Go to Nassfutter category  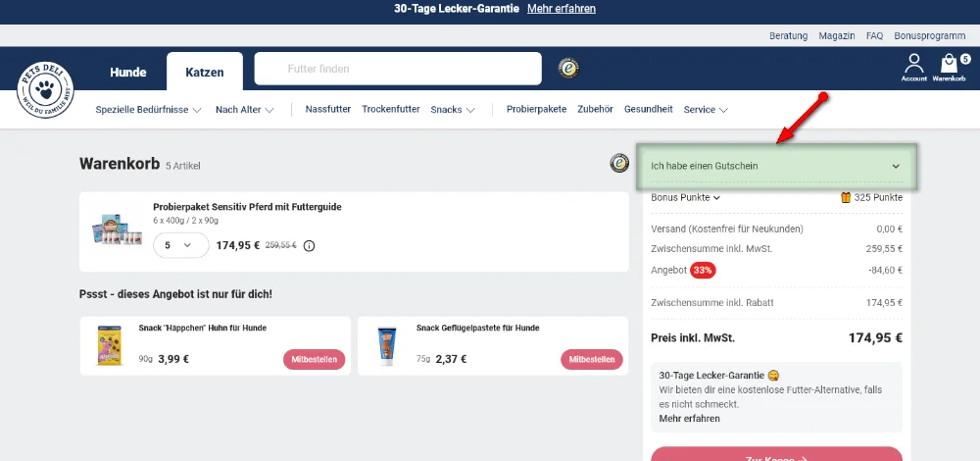(328, 110)
